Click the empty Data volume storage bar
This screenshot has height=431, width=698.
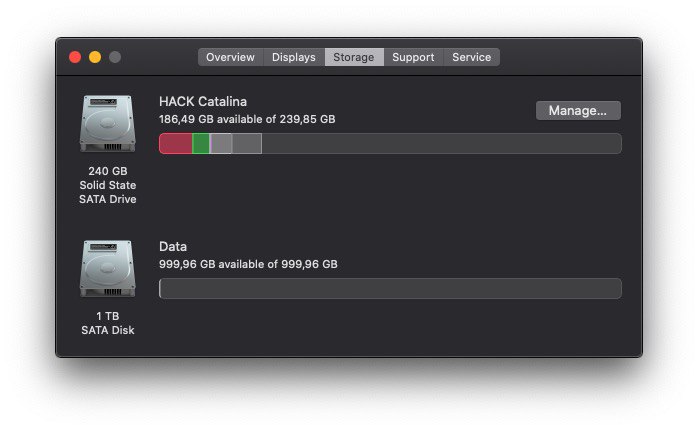coord(390,289)
